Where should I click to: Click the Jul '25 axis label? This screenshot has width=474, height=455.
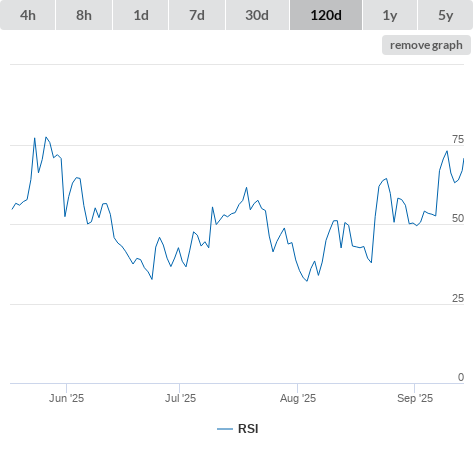click(180, 398)
